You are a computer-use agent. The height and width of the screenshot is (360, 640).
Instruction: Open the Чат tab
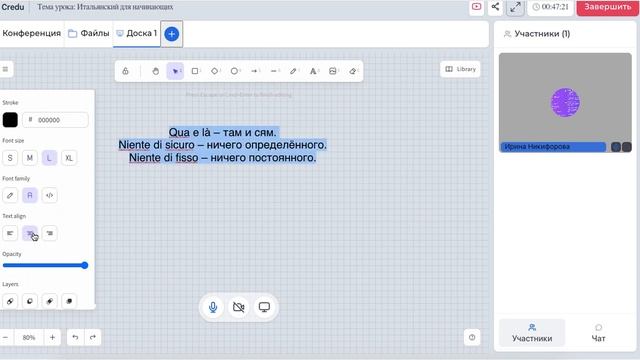(598, 333)
